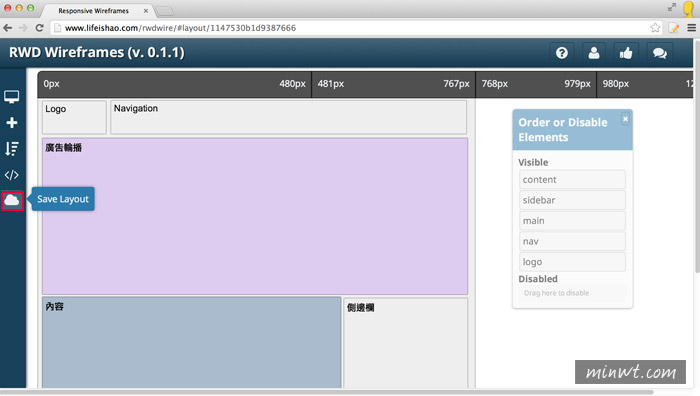Click the Navigation wireframe box

pos(288,117)
